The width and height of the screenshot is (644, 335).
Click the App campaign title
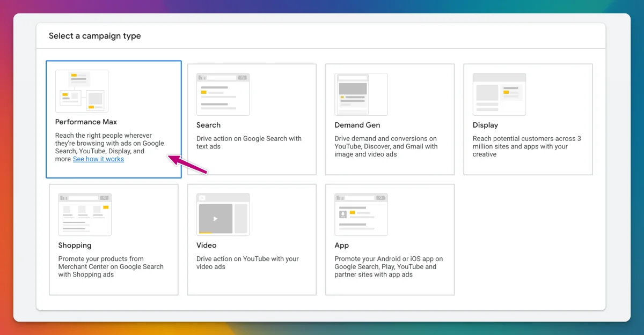point(341,245)
